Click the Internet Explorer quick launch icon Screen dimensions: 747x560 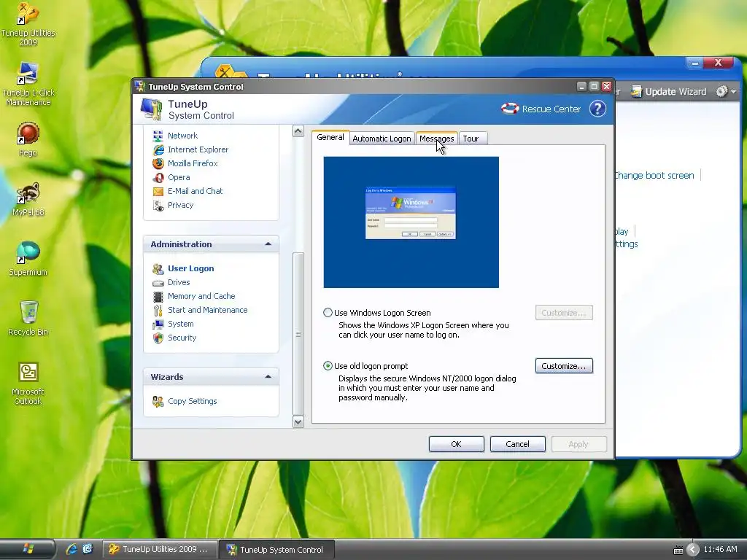pos(71,549)
